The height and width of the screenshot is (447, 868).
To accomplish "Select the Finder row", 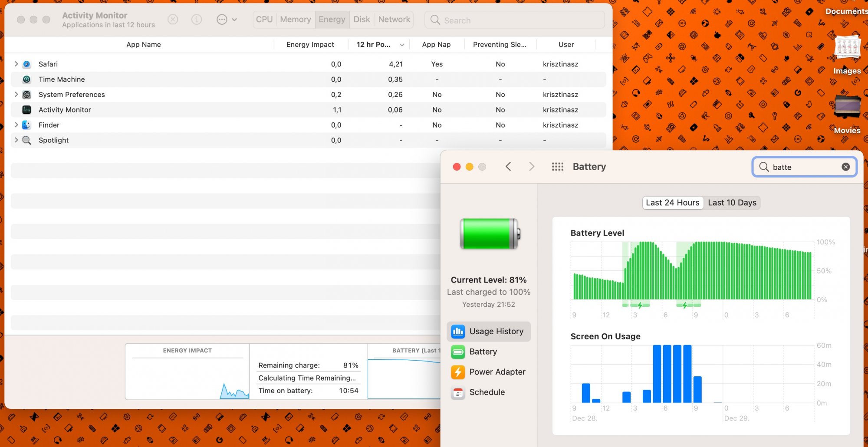I will [309, 125].
